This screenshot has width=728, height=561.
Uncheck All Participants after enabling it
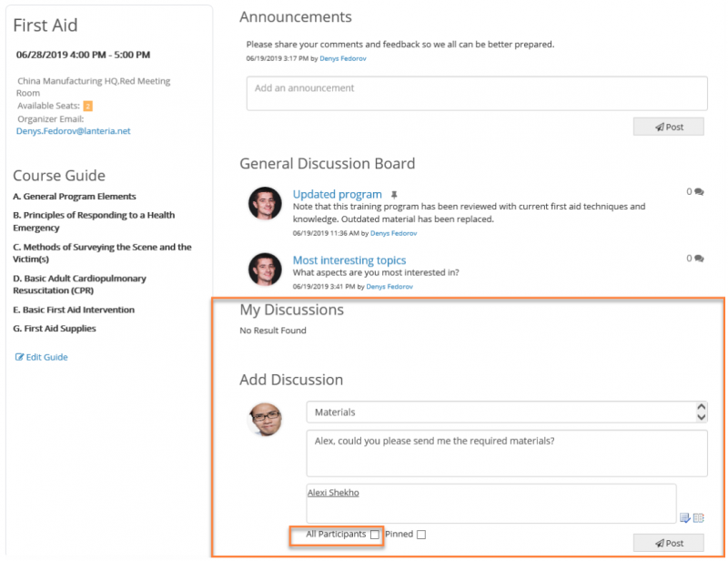tap(375, 535)
